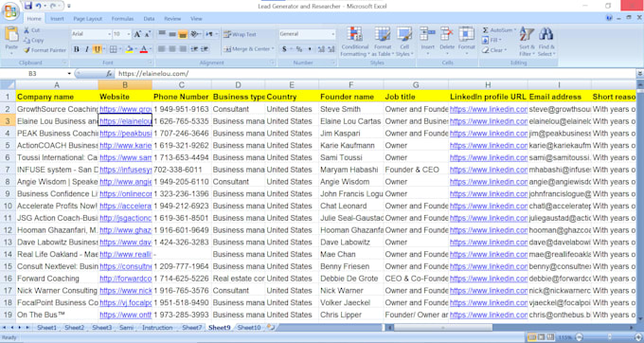Cut the selected cell

click(x=31, y=30)
